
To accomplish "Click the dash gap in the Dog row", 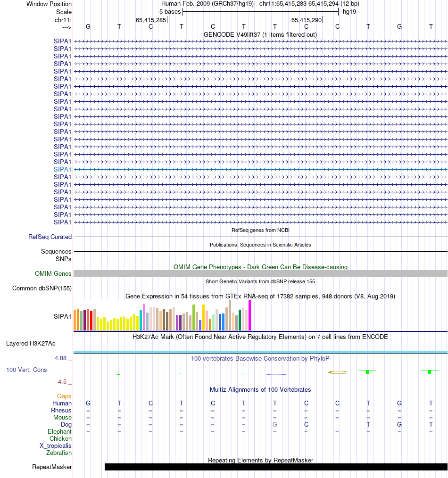I will [337, 425].
